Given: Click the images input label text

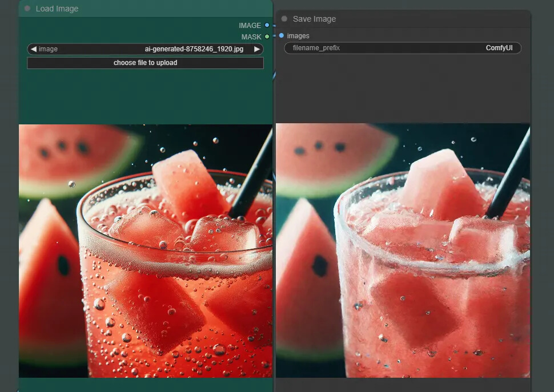Looking at the screenshot, I should coord(298,36).
